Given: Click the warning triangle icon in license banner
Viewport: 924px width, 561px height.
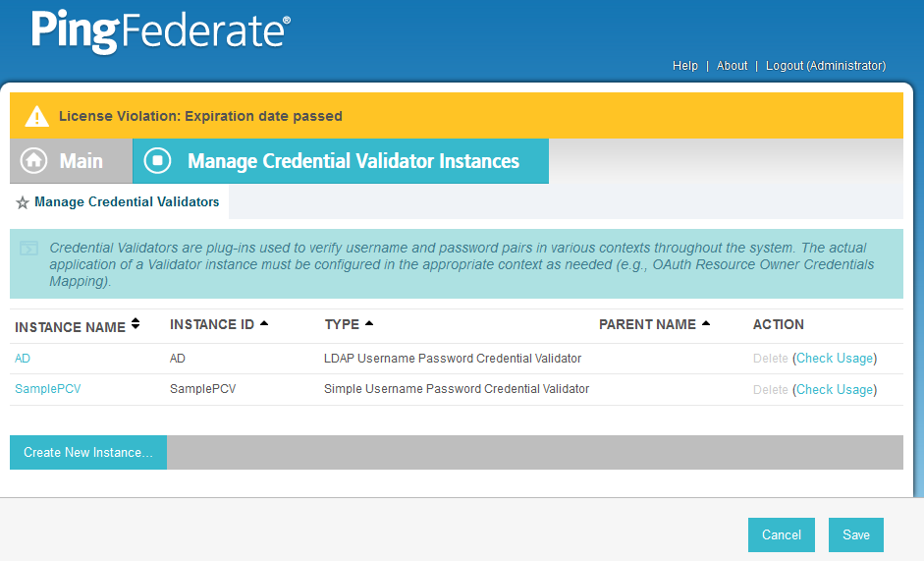Looking at the screenshot, I should 36,116.
